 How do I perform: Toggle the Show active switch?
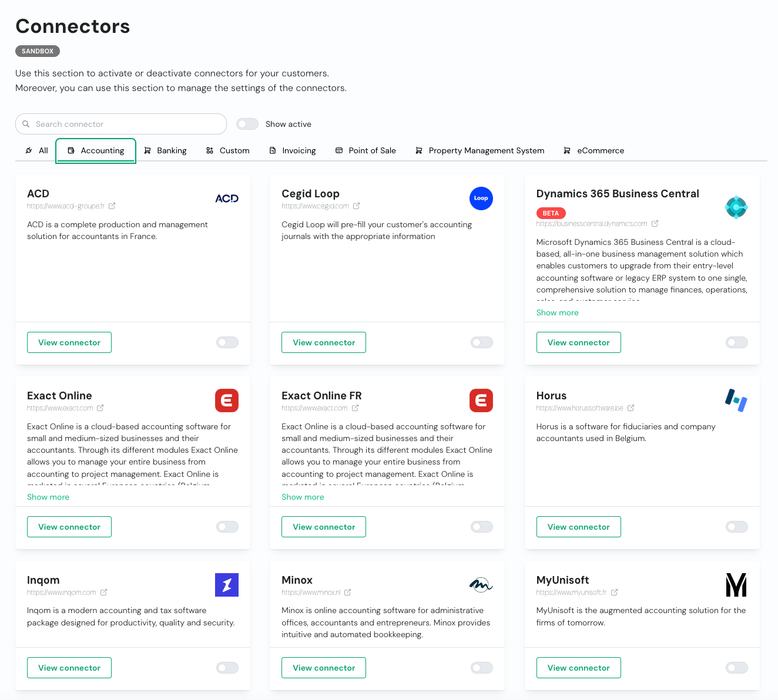pos(247,124)
